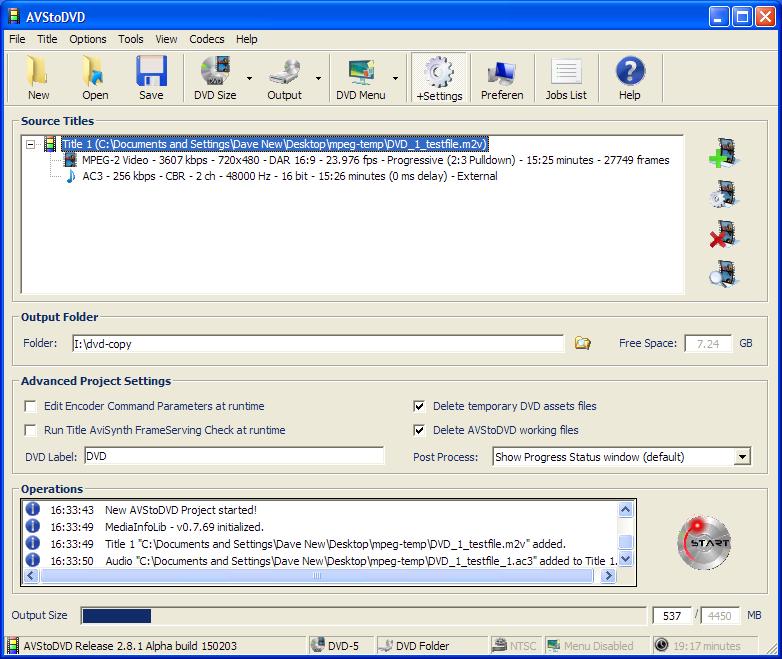Open the DVD Menu dropdown arrow
Image resolution: width=782 pixels, height=659 pixels.
(x=395, y=78)
